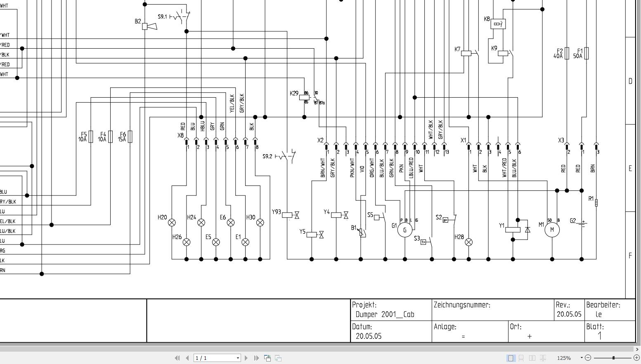Click the horizontal scrollbar right arrow
Screen dimensions: 641x364
[637, 349]
